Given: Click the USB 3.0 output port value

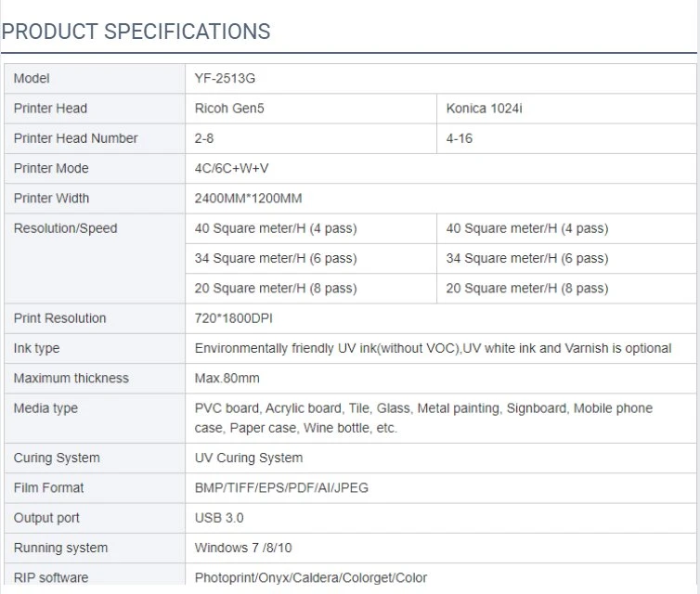Looking at the screenshot, I should pos(219,518).
